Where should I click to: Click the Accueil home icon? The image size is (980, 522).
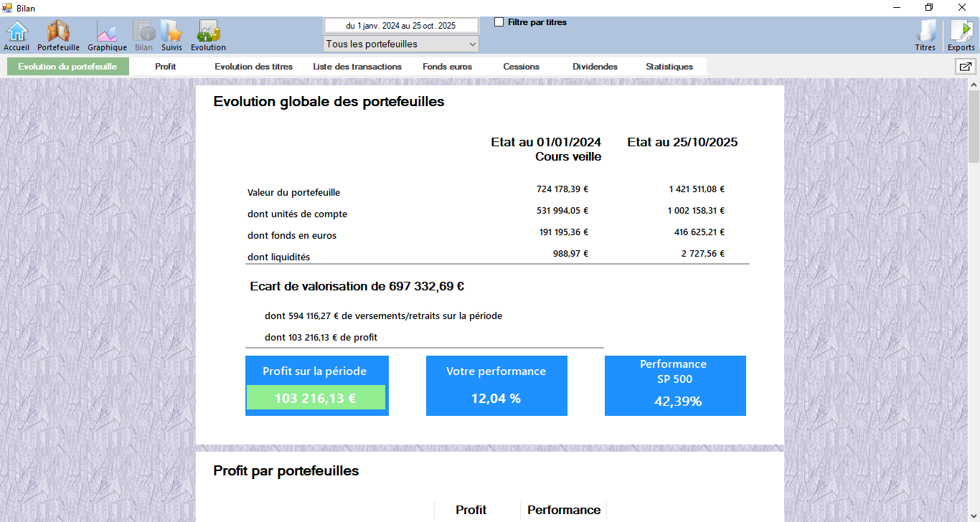[17, 33]
